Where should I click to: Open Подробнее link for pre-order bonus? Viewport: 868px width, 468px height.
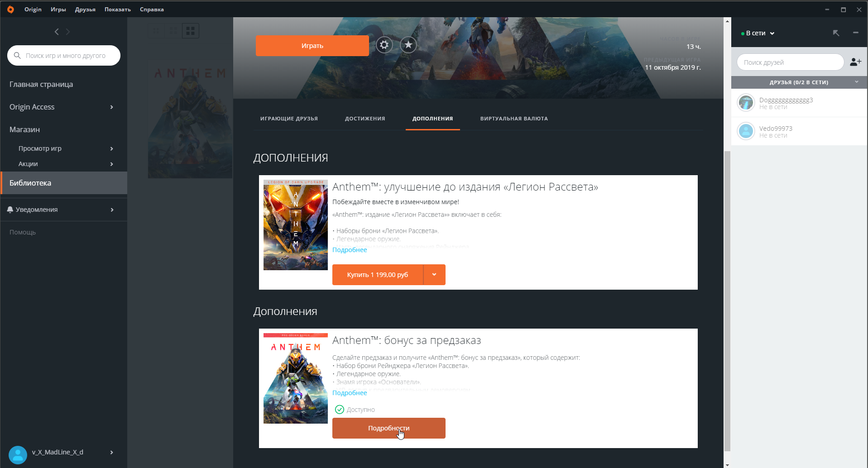pos(350,393)
